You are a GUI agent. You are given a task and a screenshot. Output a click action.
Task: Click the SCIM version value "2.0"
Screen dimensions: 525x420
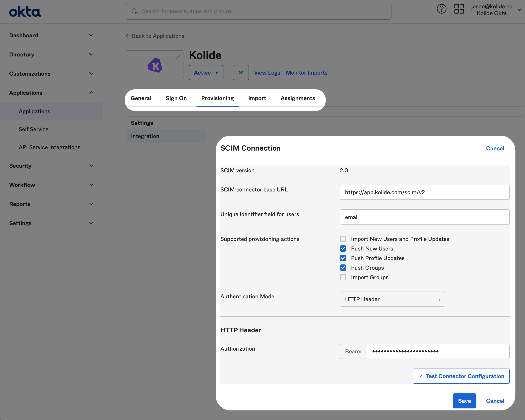coord(344,171)
